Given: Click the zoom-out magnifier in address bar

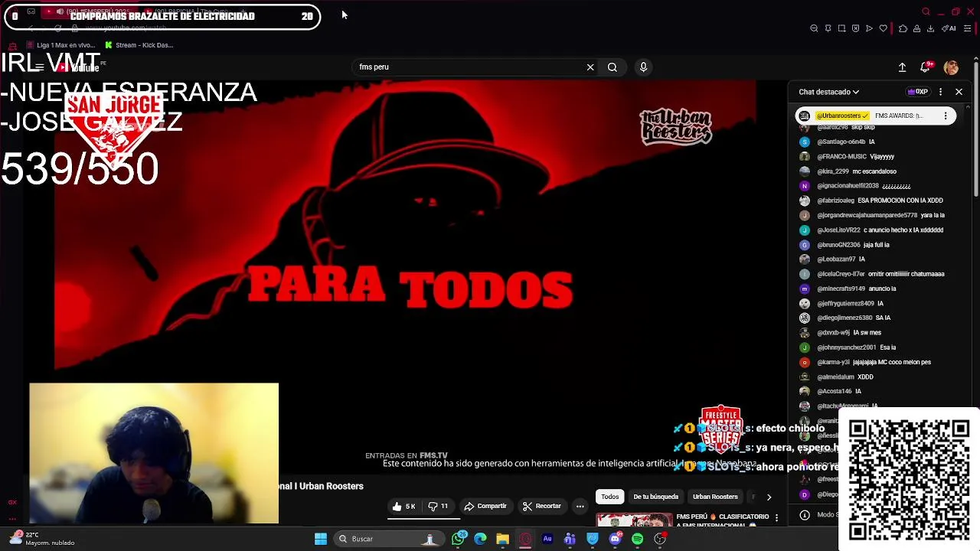Looking at the screenshot, I should tap(814, 28).
